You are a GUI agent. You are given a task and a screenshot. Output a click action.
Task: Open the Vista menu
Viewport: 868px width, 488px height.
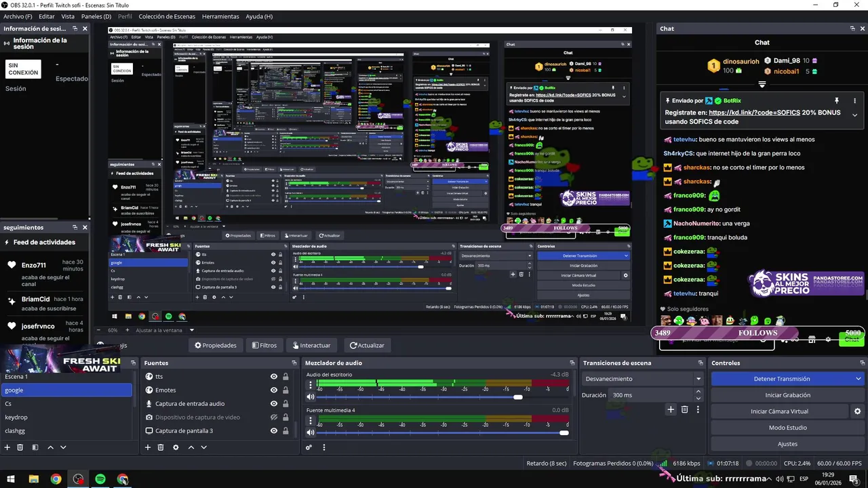pyautogui.click(x=68, y=16)
